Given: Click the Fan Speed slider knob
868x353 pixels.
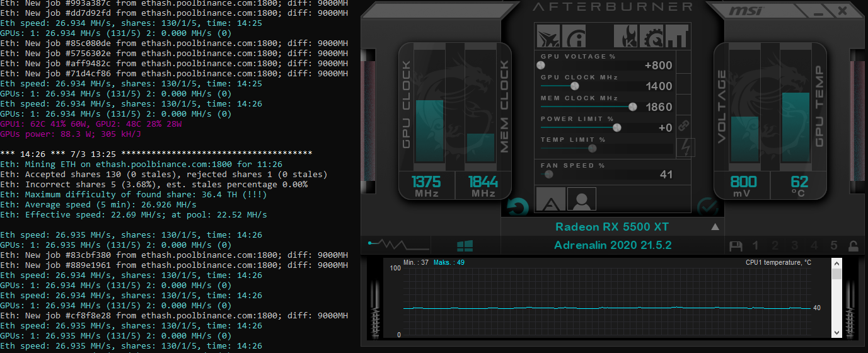Looking at the screenshot, I should point(549,174).
